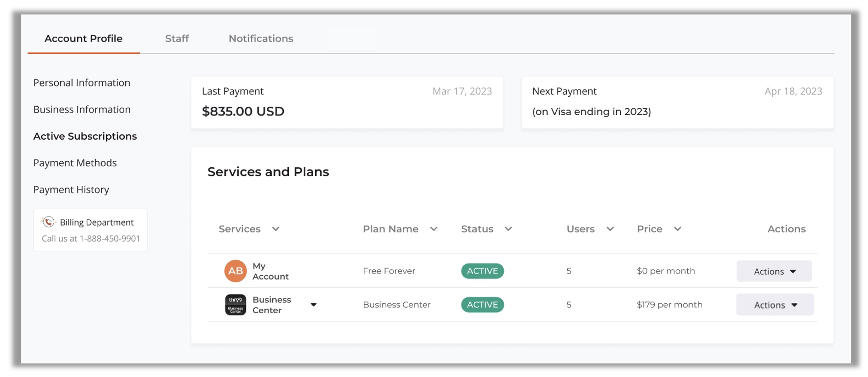This screenshot has width=868, height=377.
Task: View Payment History
Action: point(71,189)
